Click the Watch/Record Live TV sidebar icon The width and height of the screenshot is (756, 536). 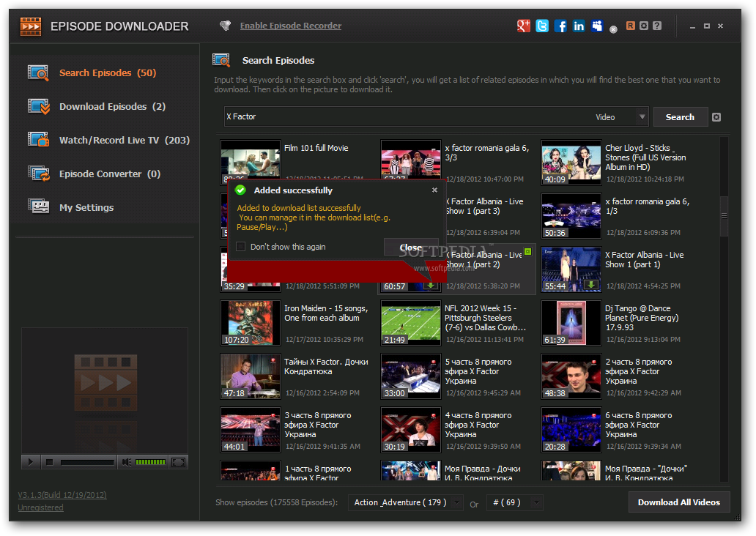click(x=38, y=140)
